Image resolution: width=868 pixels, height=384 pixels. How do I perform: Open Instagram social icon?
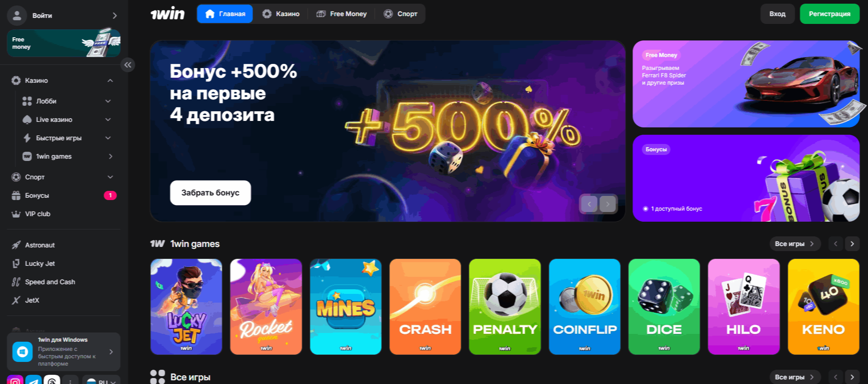click(x=15, y=380)
